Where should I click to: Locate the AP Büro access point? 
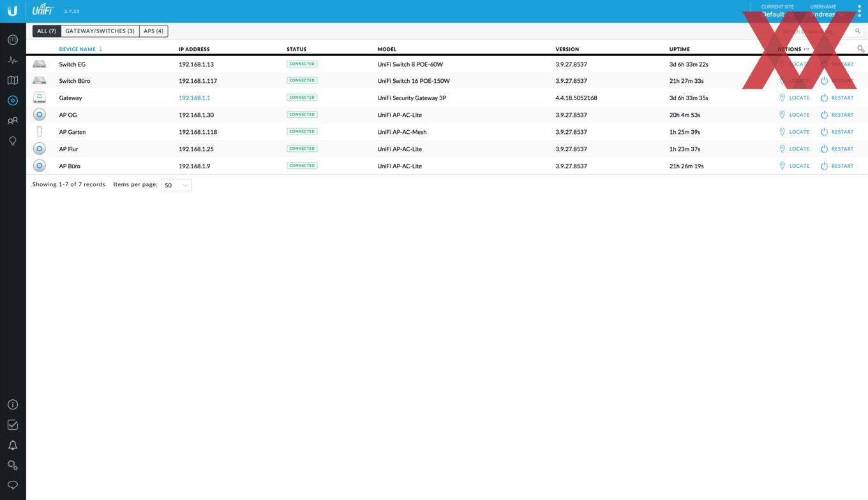pos(795,166)
